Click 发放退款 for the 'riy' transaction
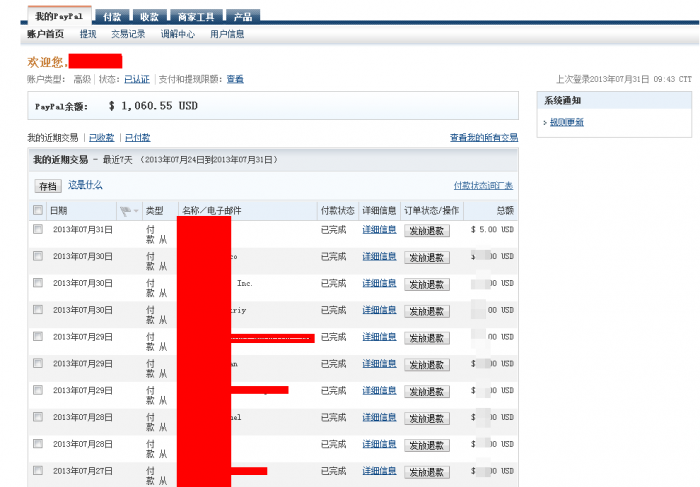 (427, 311)
